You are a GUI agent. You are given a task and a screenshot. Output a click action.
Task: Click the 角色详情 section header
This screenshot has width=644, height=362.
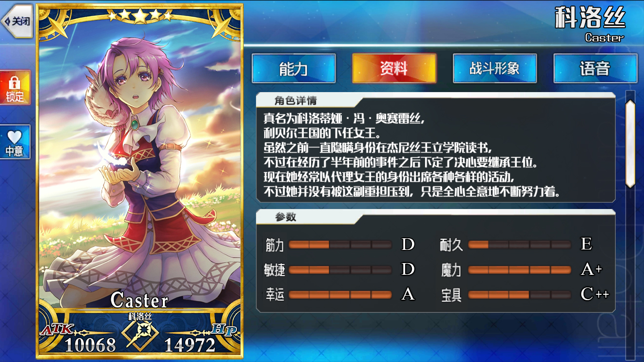coord(295,101)
